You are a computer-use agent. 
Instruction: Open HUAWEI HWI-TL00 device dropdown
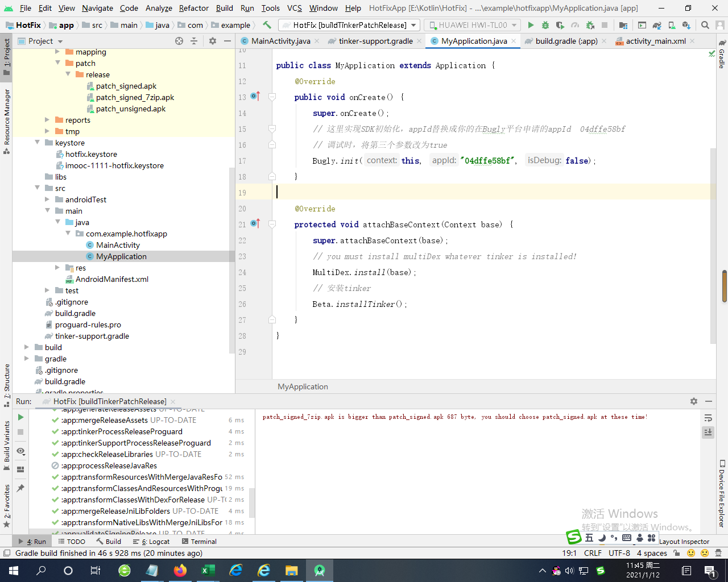pyautogui.click(x=473, y=25)
